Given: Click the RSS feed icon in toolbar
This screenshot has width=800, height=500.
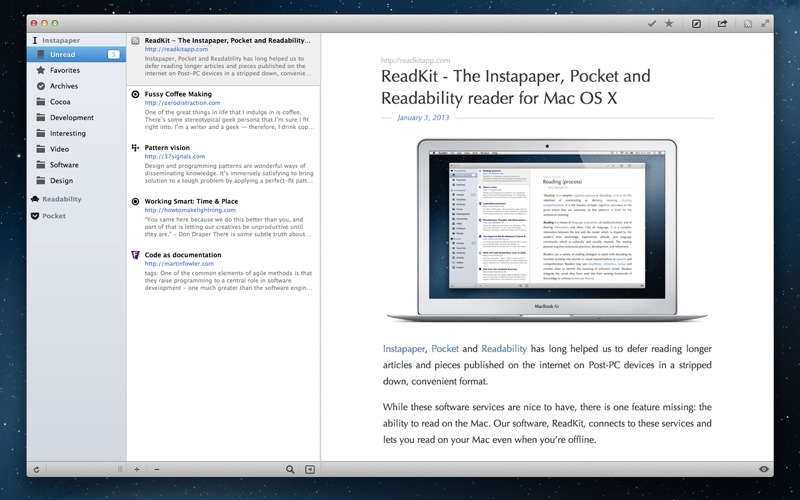Looking at the screenshot, I should (748, 22).
